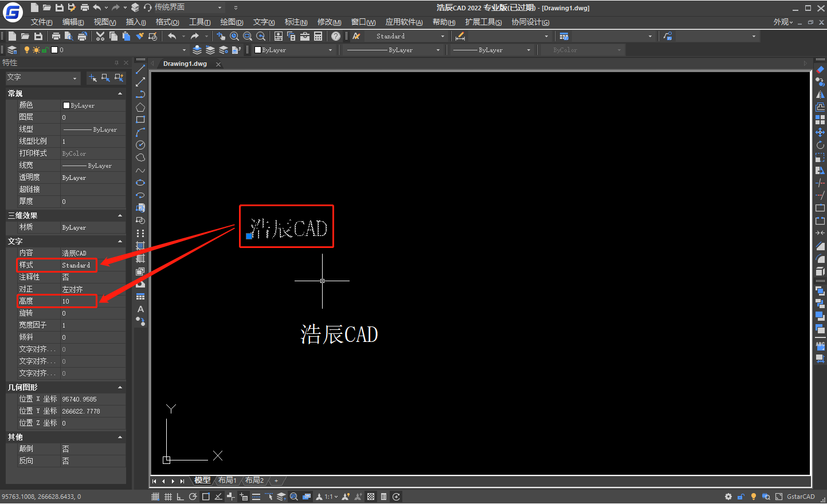Toggle object snap in status bar
The image size is (827, 504).
point(206,497)
